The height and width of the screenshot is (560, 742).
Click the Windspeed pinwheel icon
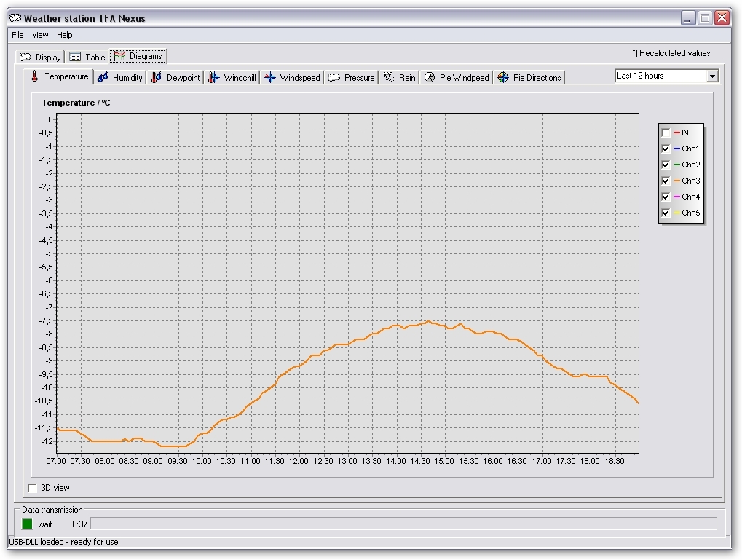pos(270,77)
